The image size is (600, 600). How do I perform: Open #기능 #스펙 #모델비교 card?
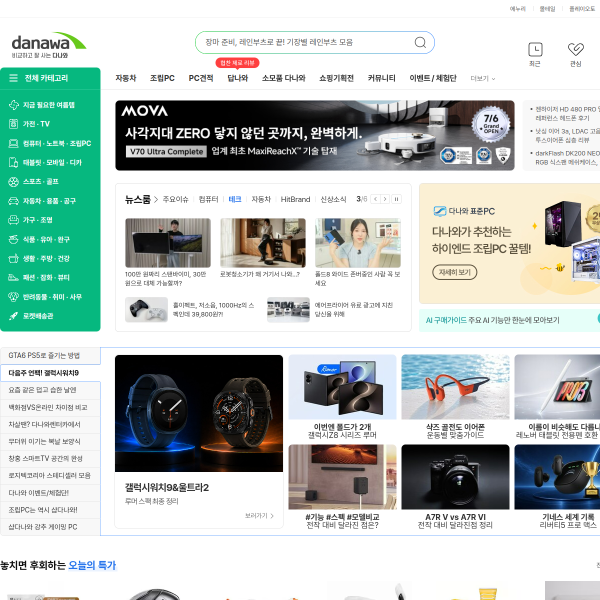tap(342, 487)
